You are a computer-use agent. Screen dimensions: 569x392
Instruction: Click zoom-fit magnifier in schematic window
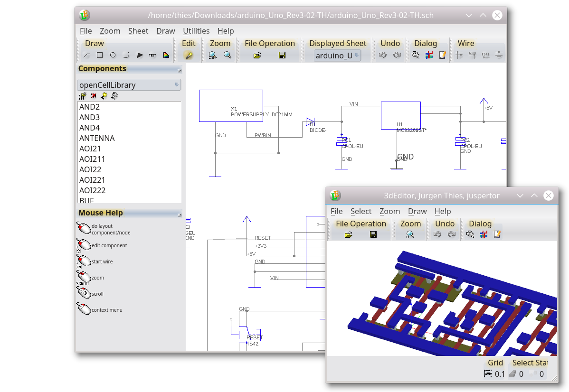(213, 55)
